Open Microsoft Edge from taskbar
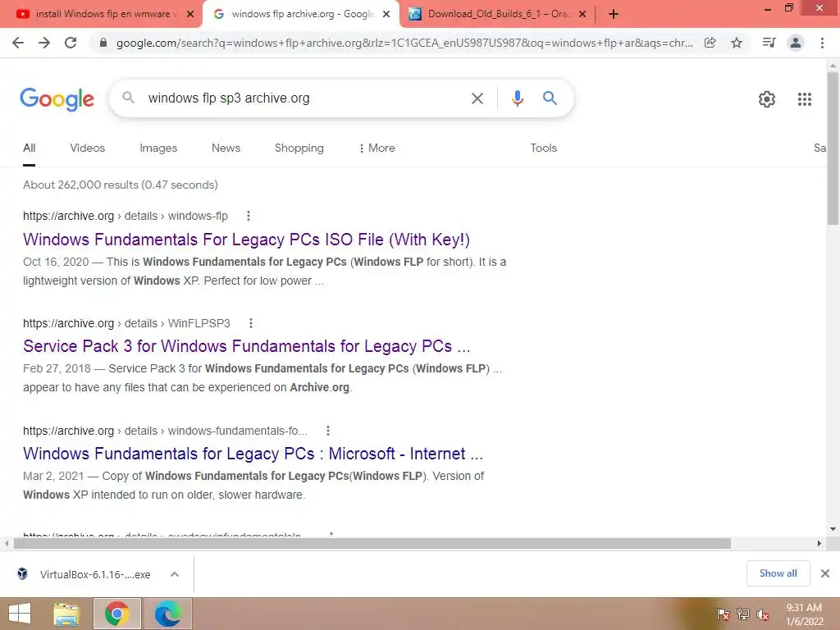The image size is (840, 630). pyautogui.click(x=167, y=614)
